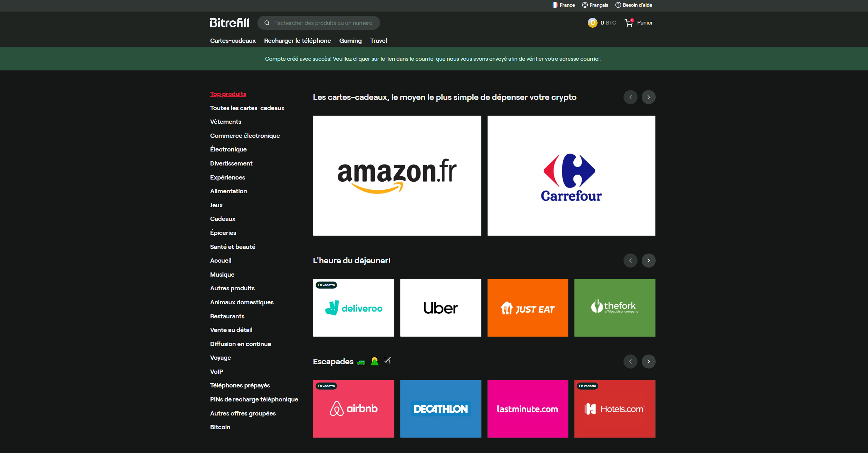Open the Airbnb gift card
This screenshot has height=453, width=868.
[x=353, y=409]
